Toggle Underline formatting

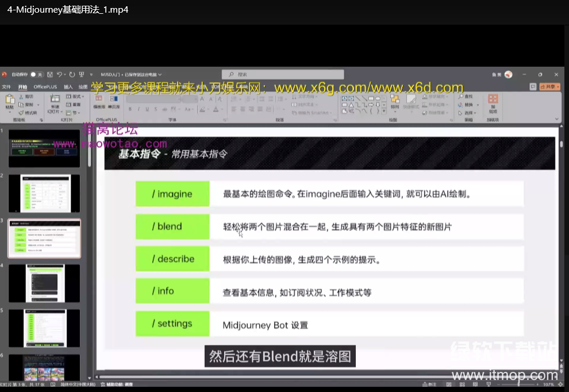147,109
